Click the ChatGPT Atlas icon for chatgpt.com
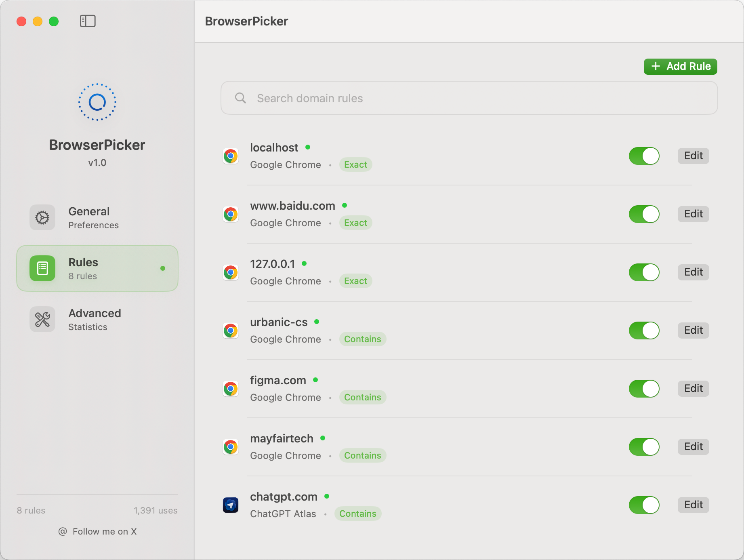744x560 pixels. point(231,505)
